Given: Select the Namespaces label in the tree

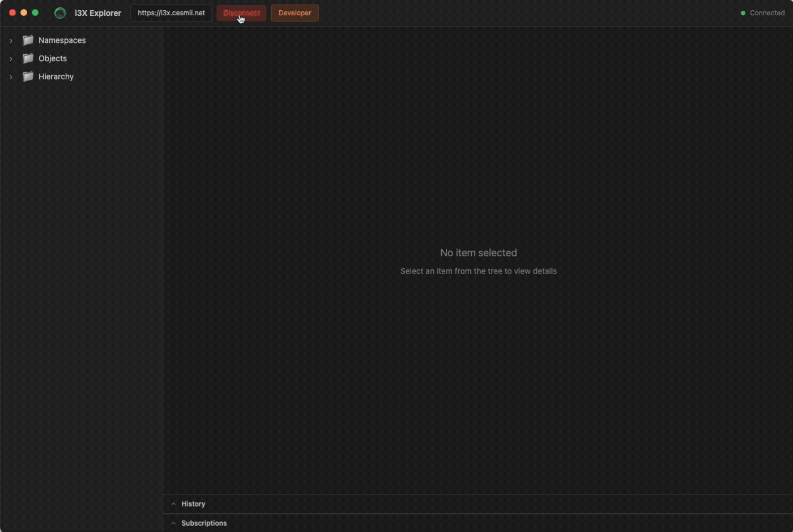Looking at the screenshot, I should (62, 40).
